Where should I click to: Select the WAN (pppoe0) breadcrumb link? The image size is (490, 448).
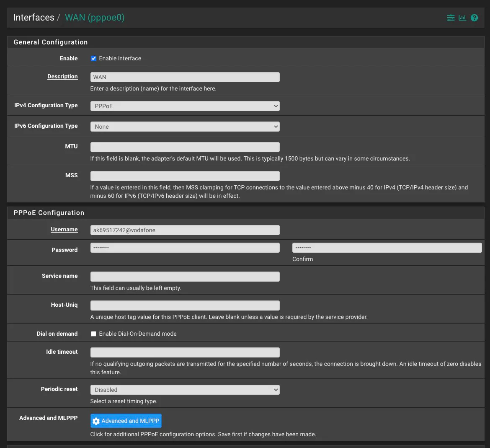point(94,17)
